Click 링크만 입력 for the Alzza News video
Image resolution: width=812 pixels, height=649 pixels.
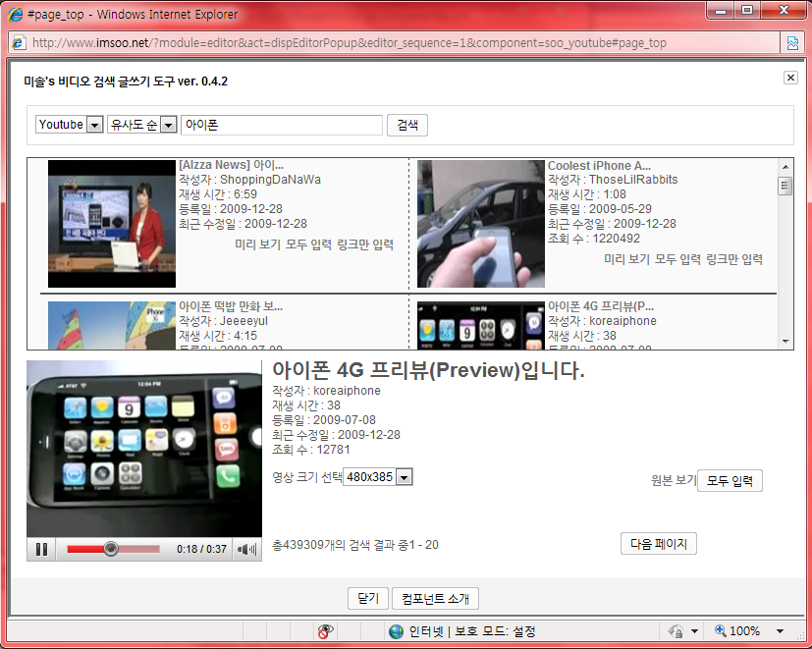[x=365, y=244]
